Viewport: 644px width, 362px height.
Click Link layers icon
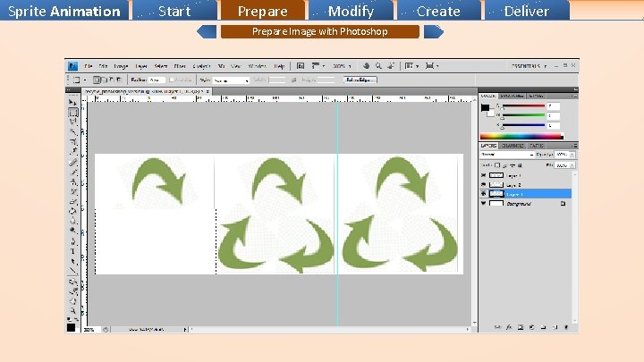[497, 327]
